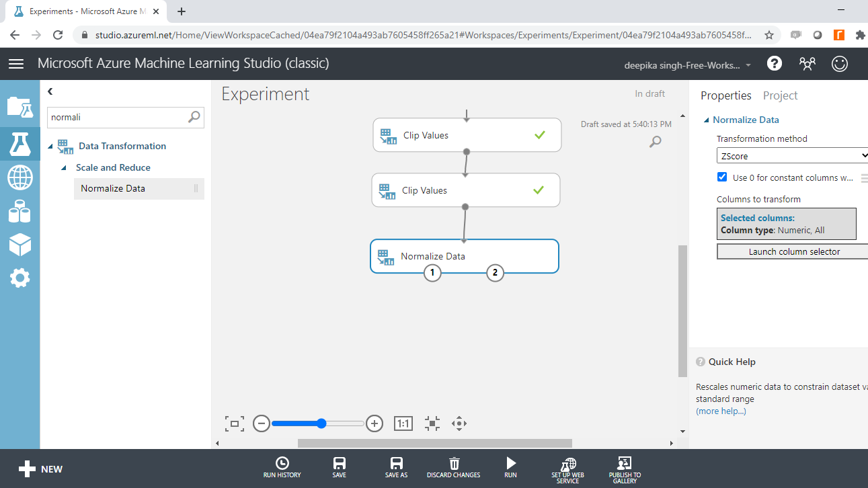Viewport: 868px width, 488px height.
Task: Run the experiment
Action: coord(511,468)
